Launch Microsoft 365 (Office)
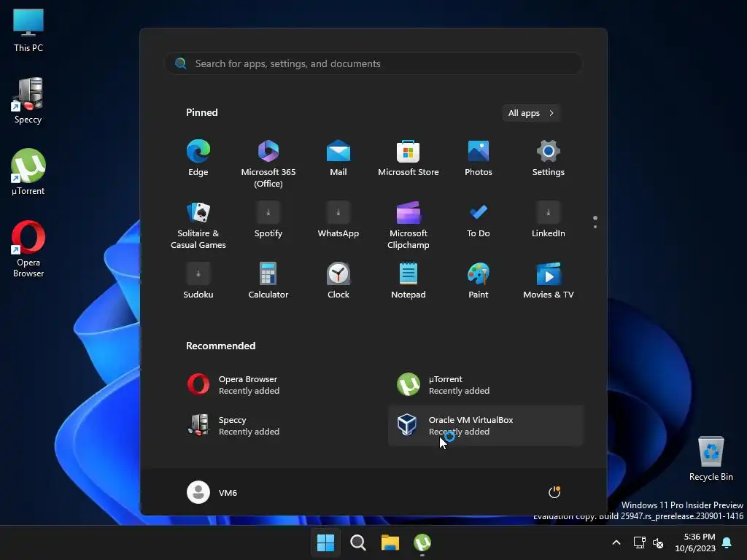This screenshot has width=747, height=560. [x=268, y=163]
